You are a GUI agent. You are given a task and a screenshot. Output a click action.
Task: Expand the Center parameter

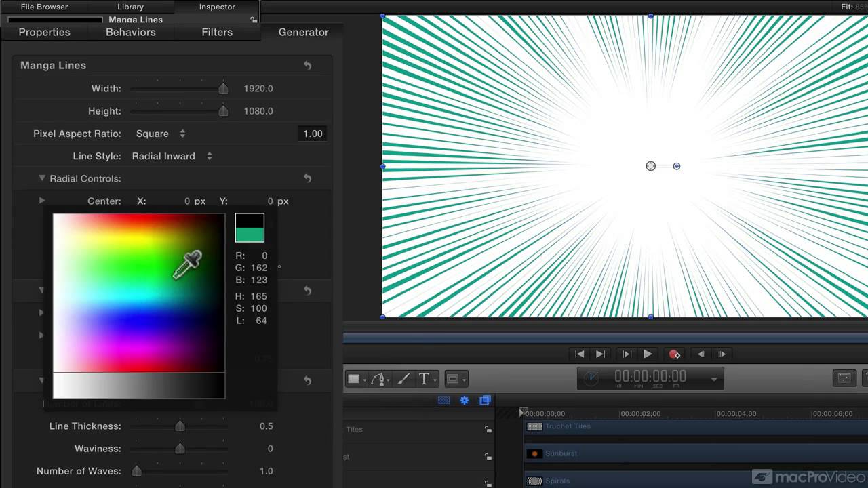point(42,201)
